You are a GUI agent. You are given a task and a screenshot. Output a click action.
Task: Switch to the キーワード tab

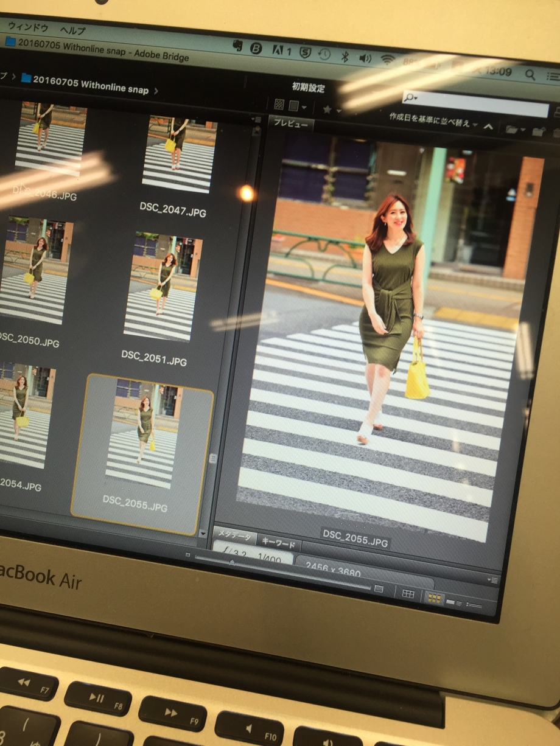click(x=278, y=543)
